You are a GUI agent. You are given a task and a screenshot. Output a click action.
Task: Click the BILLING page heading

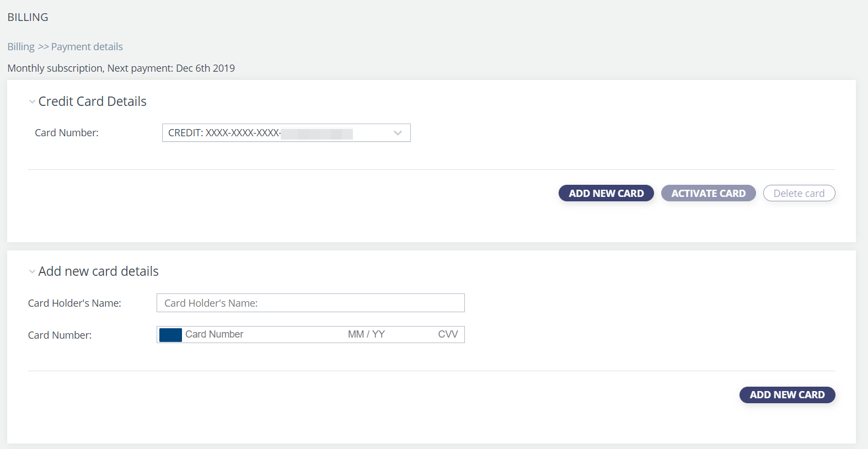(28, 17)
